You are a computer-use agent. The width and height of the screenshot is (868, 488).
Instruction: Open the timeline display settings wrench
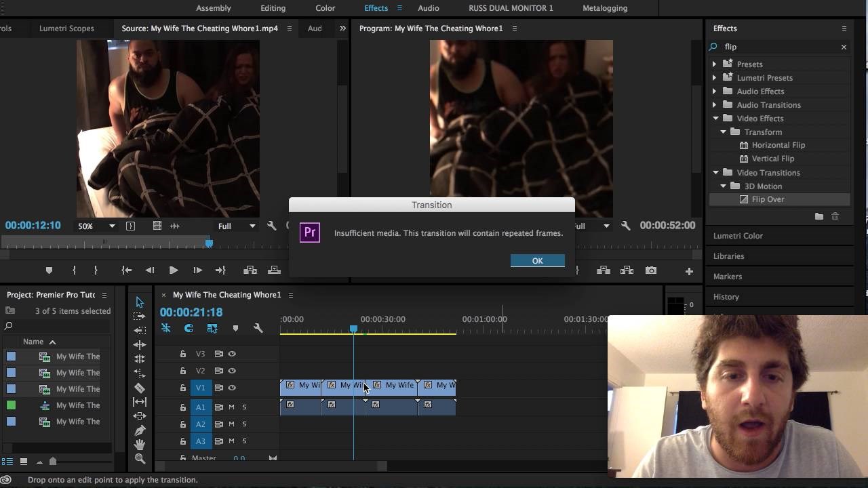tap(258, 327)
